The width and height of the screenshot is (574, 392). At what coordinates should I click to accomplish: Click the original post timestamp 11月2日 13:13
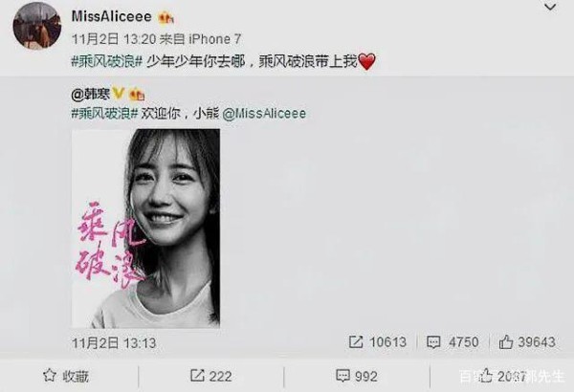pyautogui.click(x=114, y=343)
